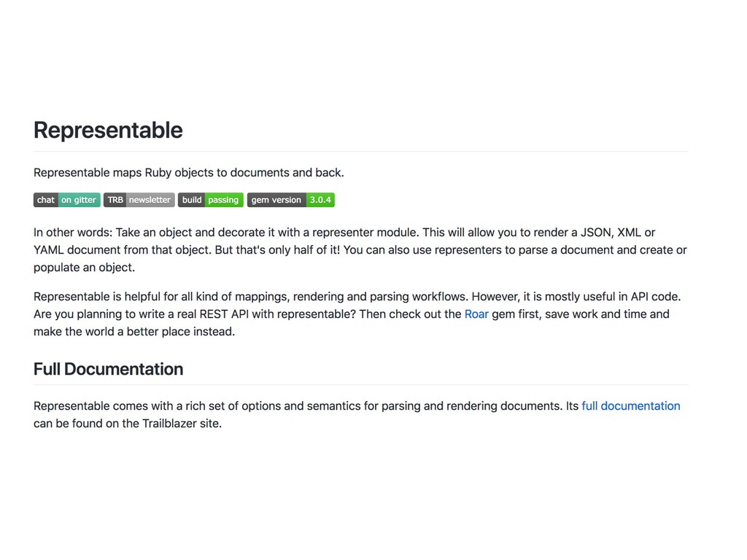This screenshot has height=560, width=747.
Task: Click the gray 'newsletter' badge segment
Action: [x=150, y=200]
